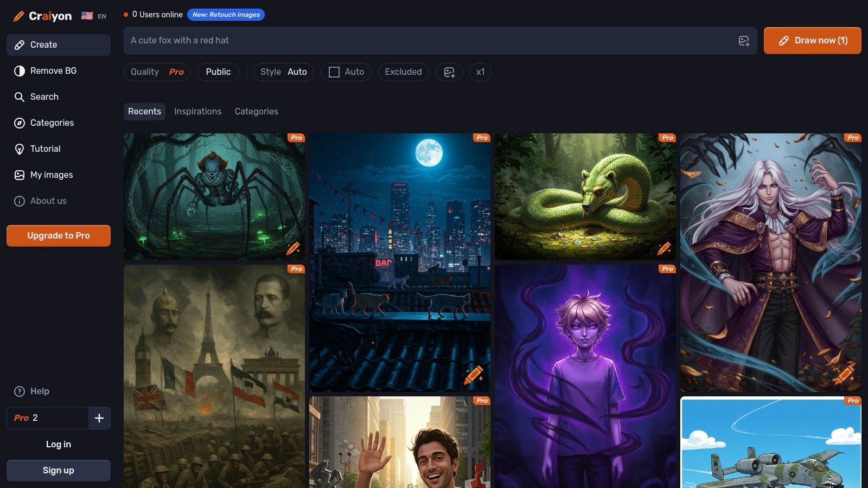
Task: Switch to the Inspirations tab
Action: click(x=198, y=112)
